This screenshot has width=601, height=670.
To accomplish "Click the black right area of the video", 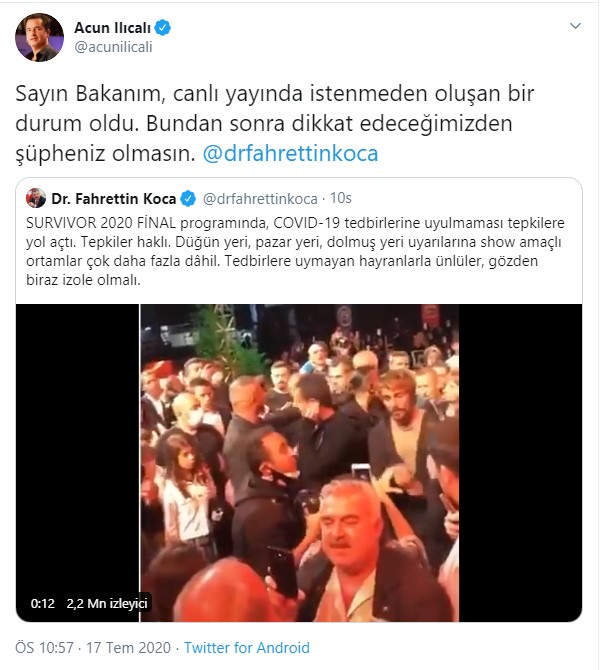I will point(521,463).
